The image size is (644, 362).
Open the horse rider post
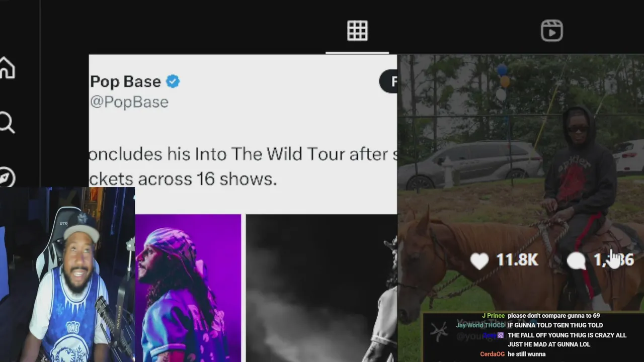click(521, 184)
